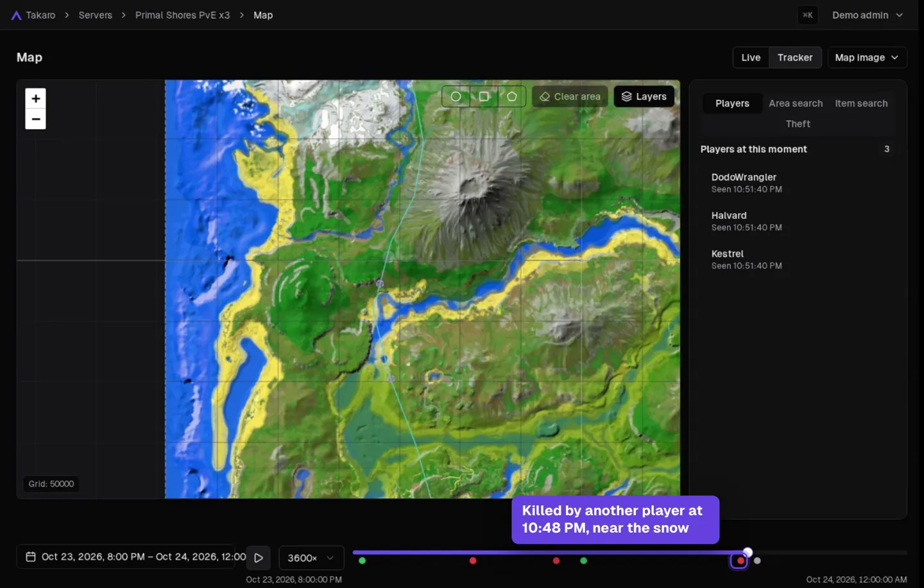The image size is (924, 588).
Task: Open the Players tab
Action: [x=732, y=103]
